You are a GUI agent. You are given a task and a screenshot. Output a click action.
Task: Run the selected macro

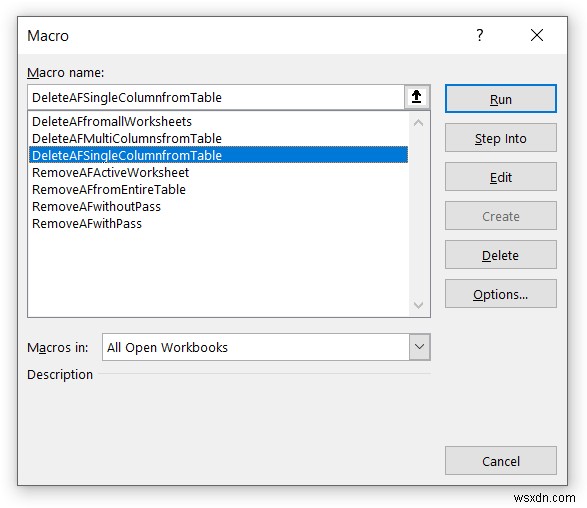501,99
